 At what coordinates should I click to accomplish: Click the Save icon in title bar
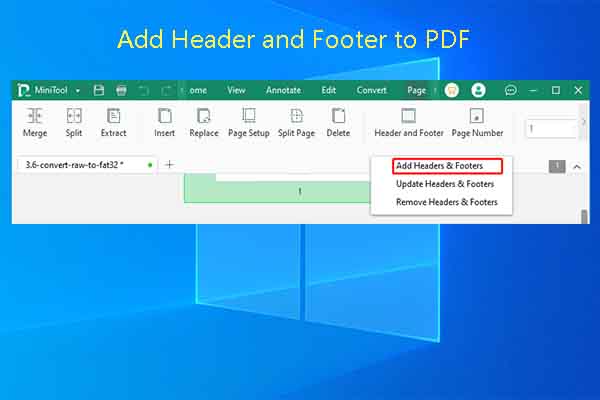point(99,90)
